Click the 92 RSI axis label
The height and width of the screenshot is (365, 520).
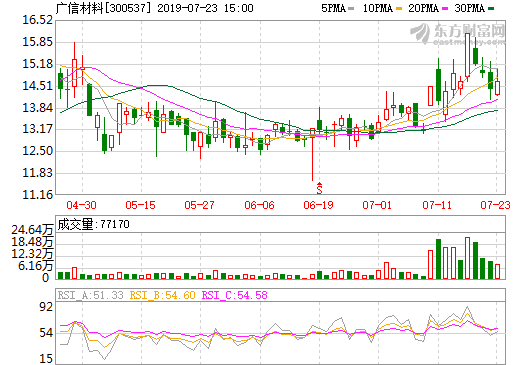pyautogui.click(x=46, y=307)
